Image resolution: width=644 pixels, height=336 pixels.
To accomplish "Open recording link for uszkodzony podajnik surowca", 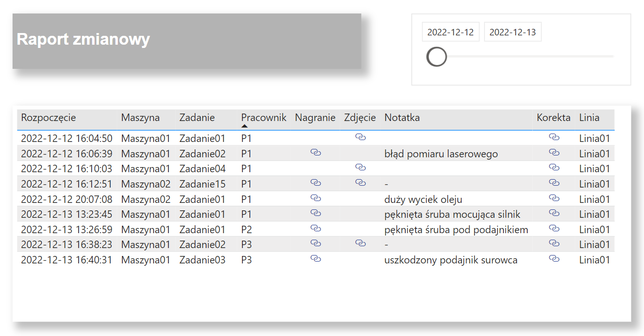I will pyautogui.click(x=315, y=258).
